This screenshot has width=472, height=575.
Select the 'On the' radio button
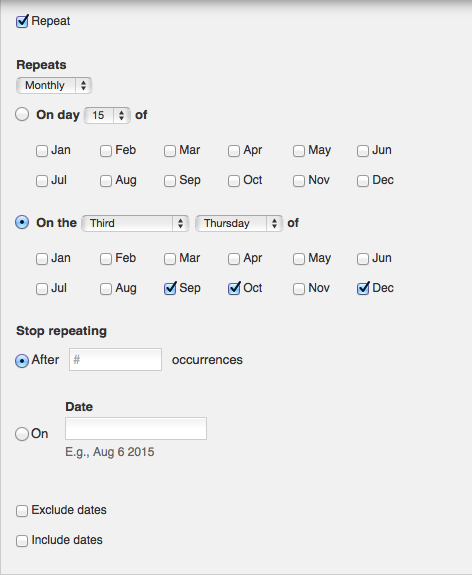click(22, 222)
